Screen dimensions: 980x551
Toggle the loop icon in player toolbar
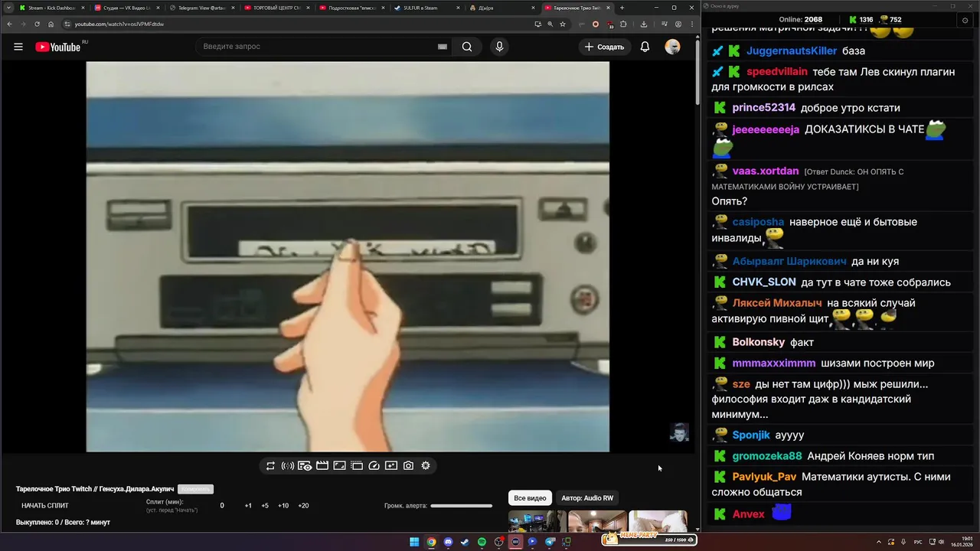pyautogui.click(x=270, y=465)
